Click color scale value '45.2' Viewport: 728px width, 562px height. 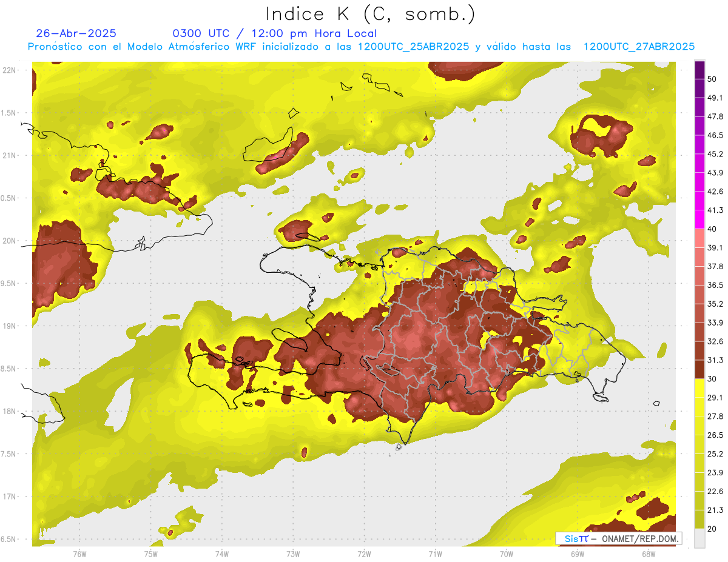coord(715,154)
